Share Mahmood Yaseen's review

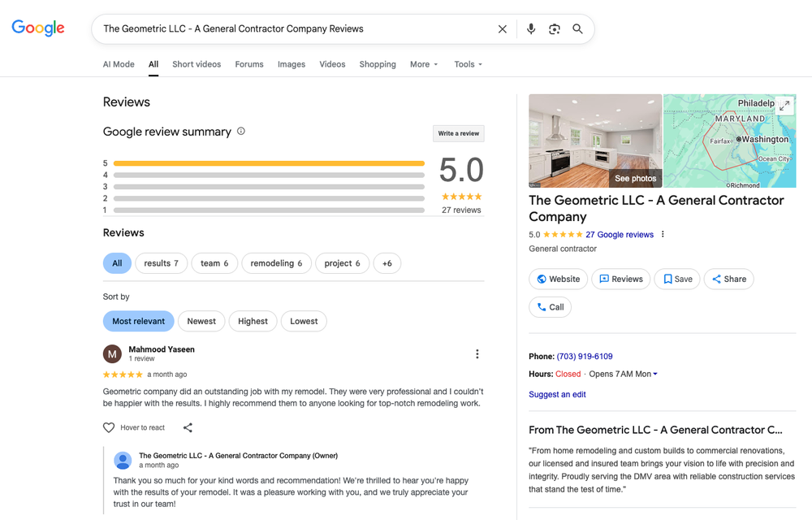[x=188, y=427]
